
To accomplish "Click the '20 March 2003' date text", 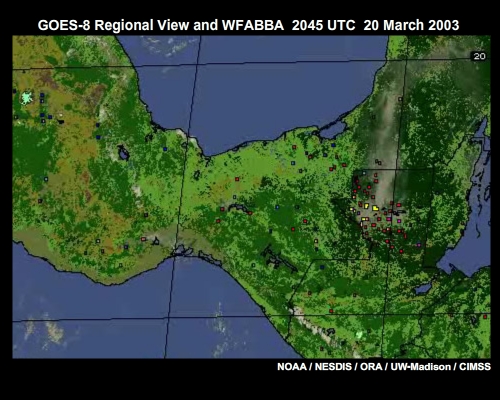I will point(411,25).
